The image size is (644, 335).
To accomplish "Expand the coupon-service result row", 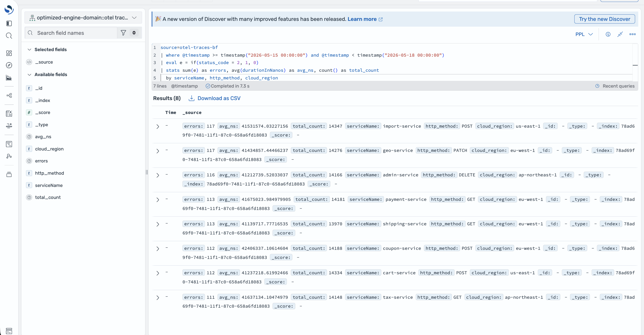I will [x=158, y=249].
